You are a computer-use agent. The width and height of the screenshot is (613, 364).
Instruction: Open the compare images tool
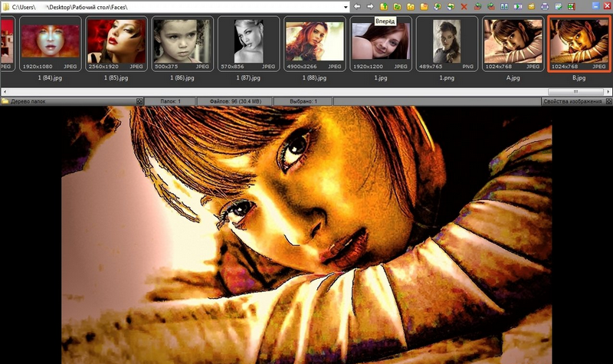click(x=504, y=6)
